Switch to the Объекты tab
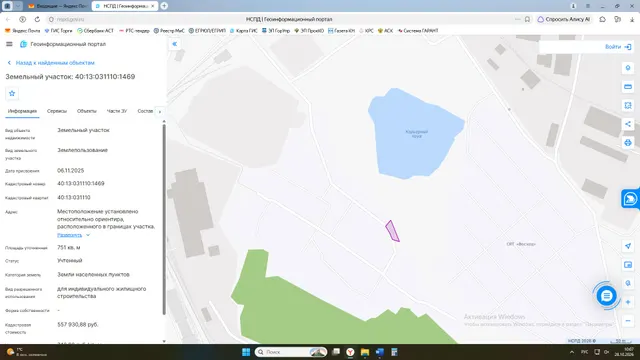 pos(87,111)
